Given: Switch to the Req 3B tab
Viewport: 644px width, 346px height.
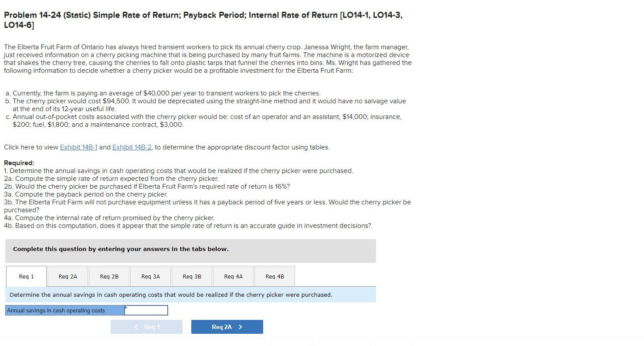Looking at the screenshot, I should 191,276.
